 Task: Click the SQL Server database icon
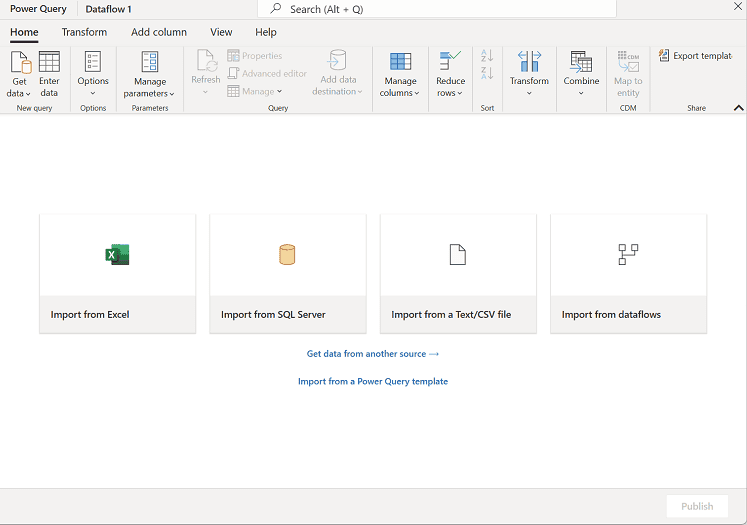pyautogui.click(x=287, y=255)
